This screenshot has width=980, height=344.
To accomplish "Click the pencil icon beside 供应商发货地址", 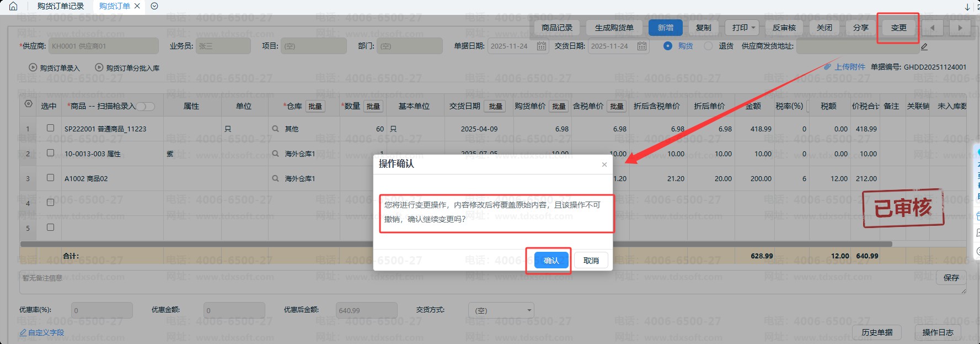I will click(924, 47).
